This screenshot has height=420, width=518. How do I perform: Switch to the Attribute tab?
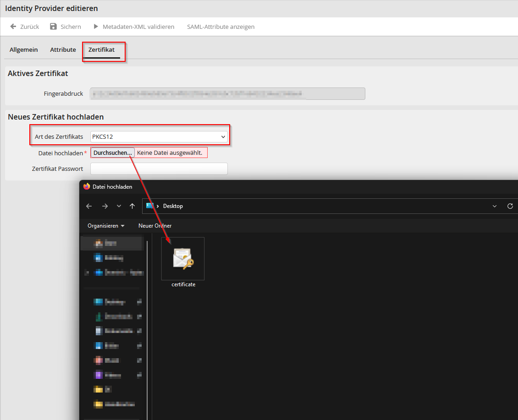tap(63, 49)
